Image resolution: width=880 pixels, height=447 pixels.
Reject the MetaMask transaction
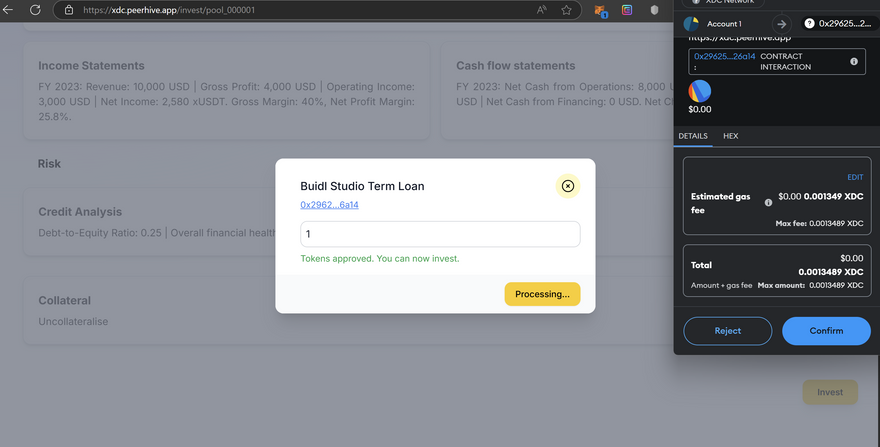(x=728, y=330)
